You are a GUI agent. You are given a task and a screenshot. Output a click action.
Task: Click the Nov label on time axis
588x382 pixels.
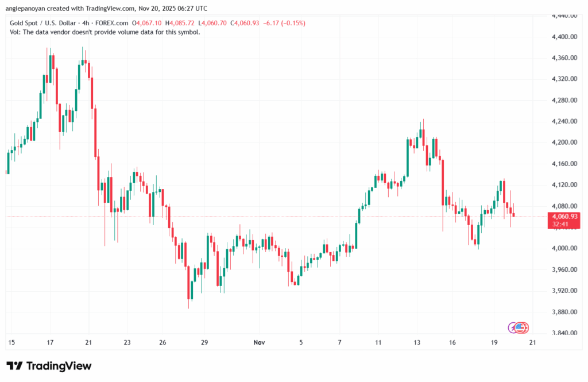pyautogui.click(x=260, y=343)
